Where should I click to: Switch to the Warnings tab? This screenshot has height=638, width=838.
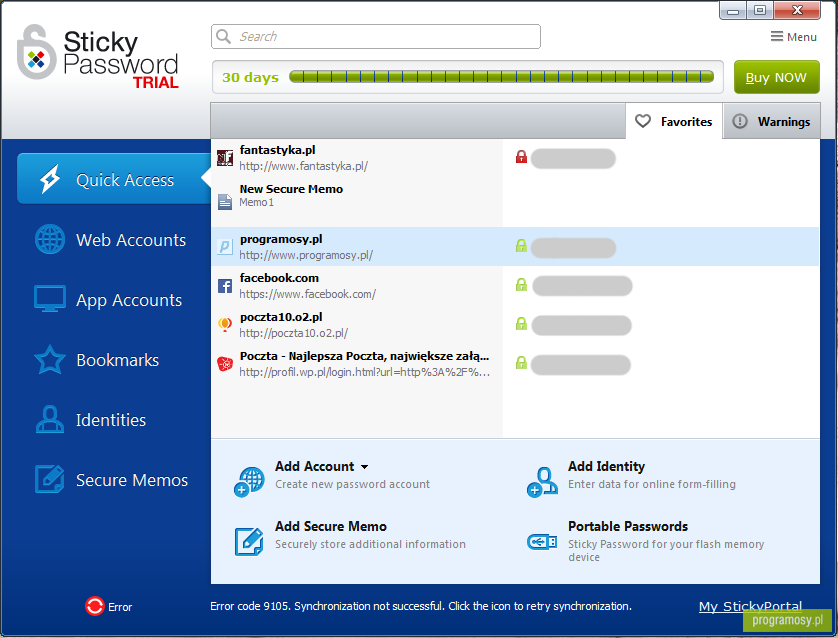[772, 121]
